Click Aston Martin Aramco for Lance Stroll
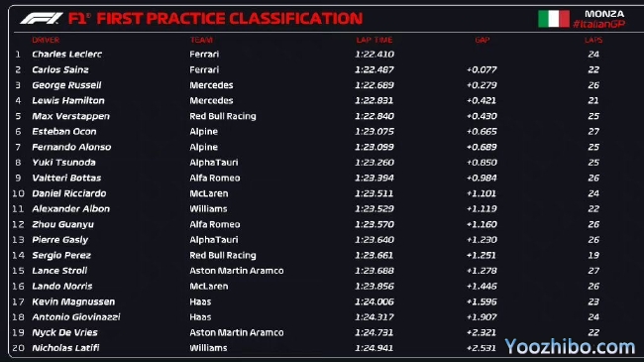The width and height of the screenshot is (644, 362). (237, 271)
